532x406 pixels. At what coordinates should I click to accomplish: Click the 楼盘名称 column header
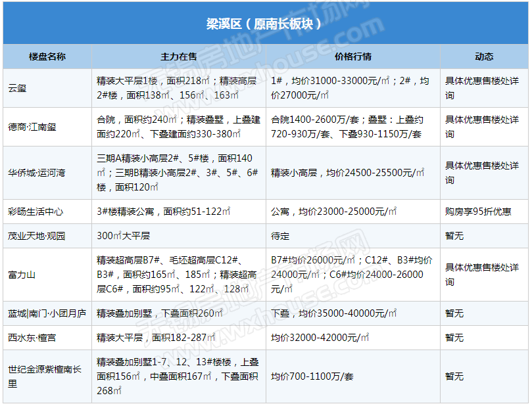pos(47,56)
